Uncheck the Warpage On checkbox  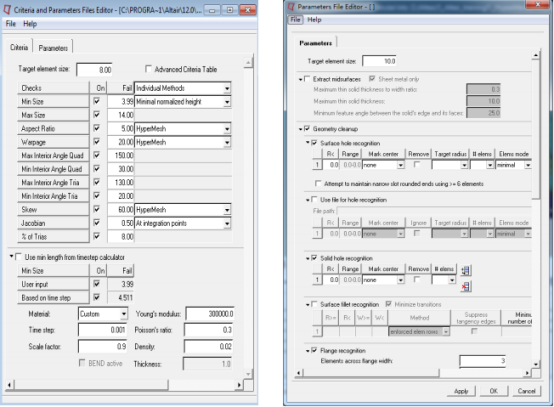[96, 142]
